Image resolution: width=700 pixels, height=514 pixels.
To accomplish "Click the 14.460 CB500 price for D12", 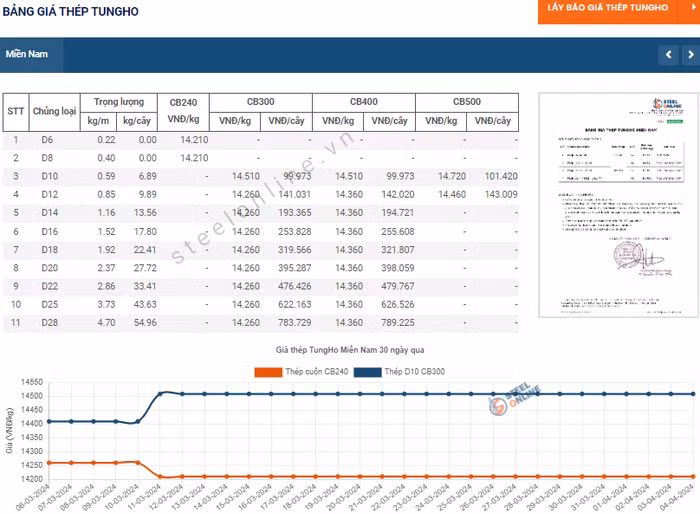I will pos(452,195).
